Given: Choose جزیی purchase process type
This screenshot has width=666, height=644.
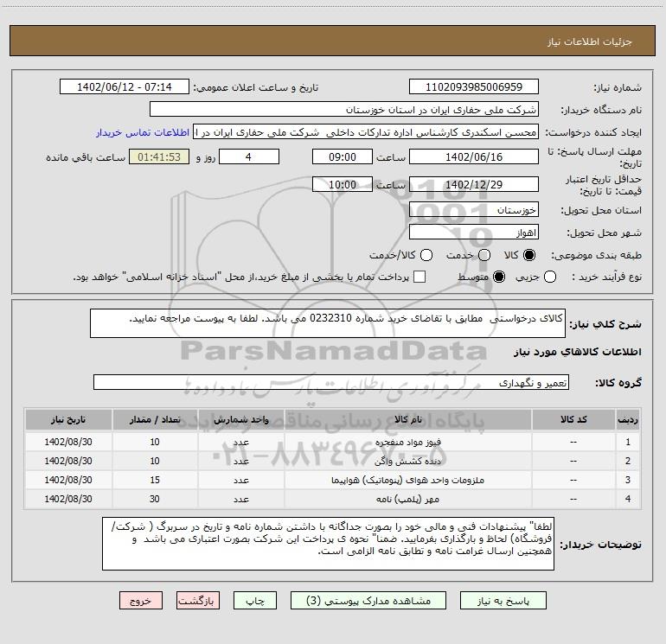Looking at the screenshot, I should (550, 277).
